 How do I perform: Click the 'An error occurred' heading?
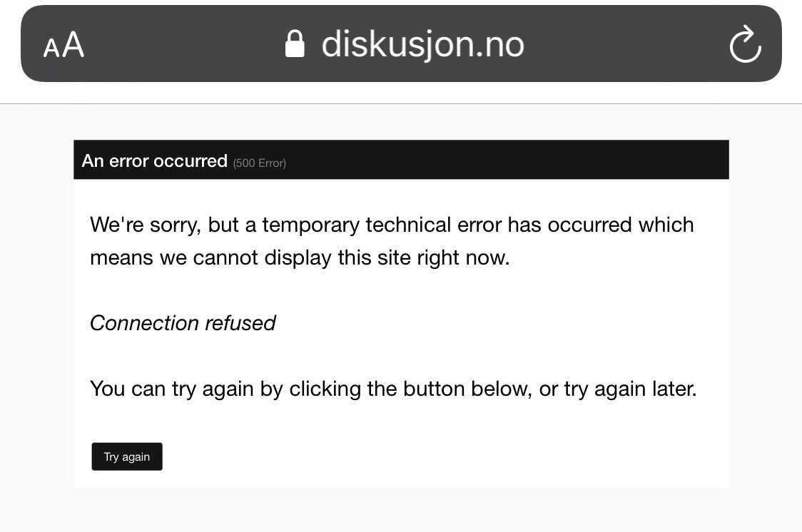(x=154, y=160)
